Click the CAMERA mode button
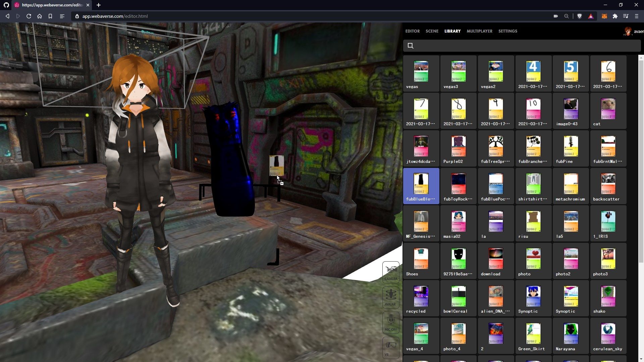Image resolution: width=644 pixels, height=362 pixels. pos(391,272)
